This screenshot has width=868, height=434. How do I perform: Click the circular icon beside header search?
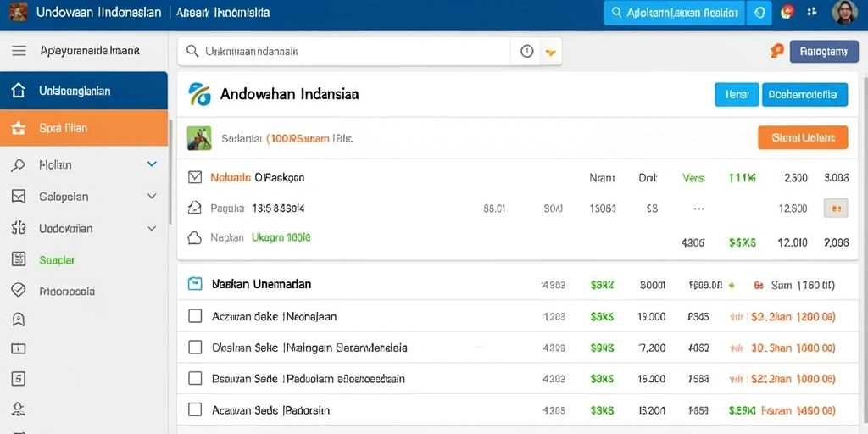point(759,13)
